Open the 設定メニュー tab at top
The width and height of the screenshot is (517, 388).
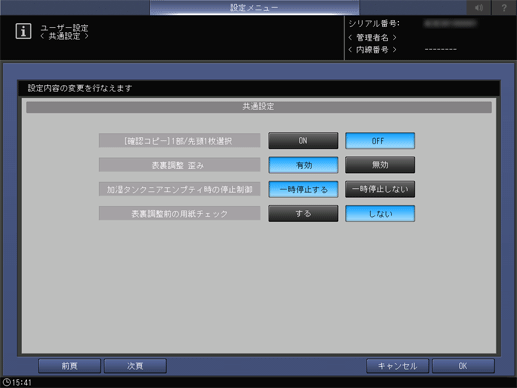click(x=254, y=7)
